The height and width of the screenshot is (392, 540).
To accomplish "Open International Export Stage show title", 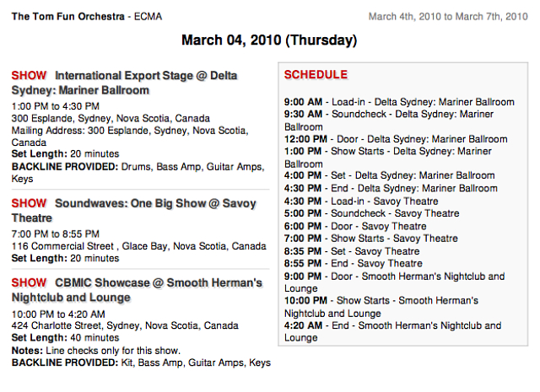I will click(x=124, y=83).
